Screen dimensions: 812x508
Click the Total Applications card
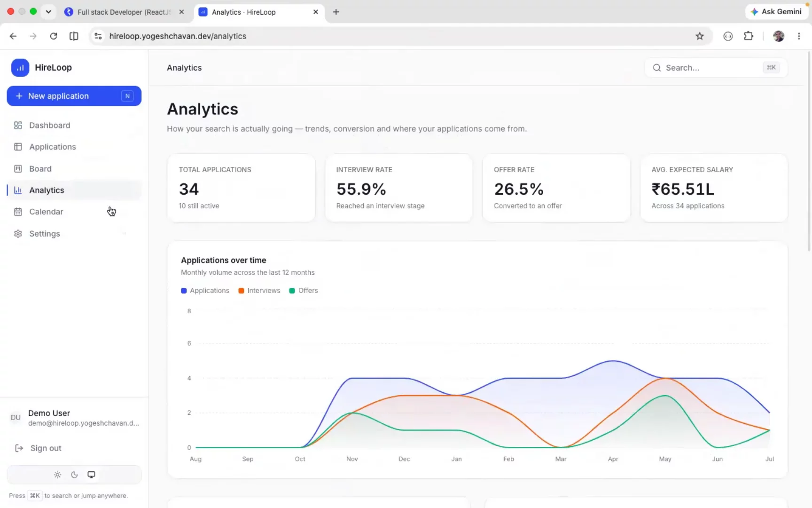241,188
